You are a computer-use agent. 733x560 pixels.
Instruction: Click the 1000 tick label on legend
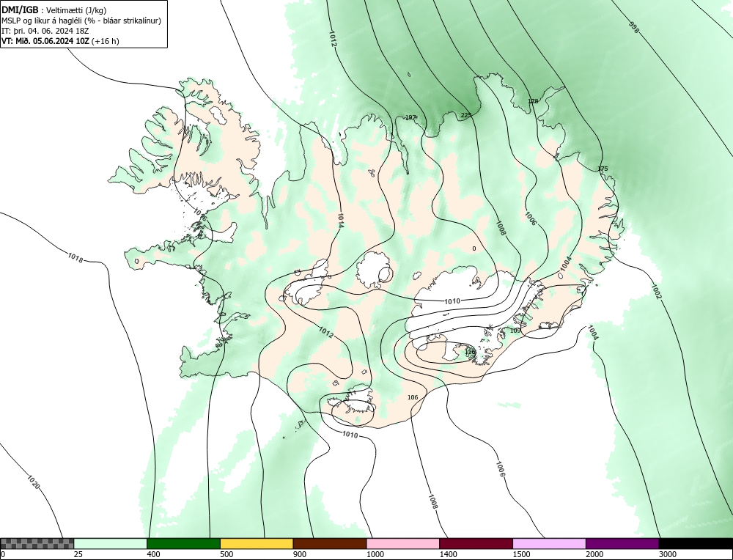click(x=375, y=554)
